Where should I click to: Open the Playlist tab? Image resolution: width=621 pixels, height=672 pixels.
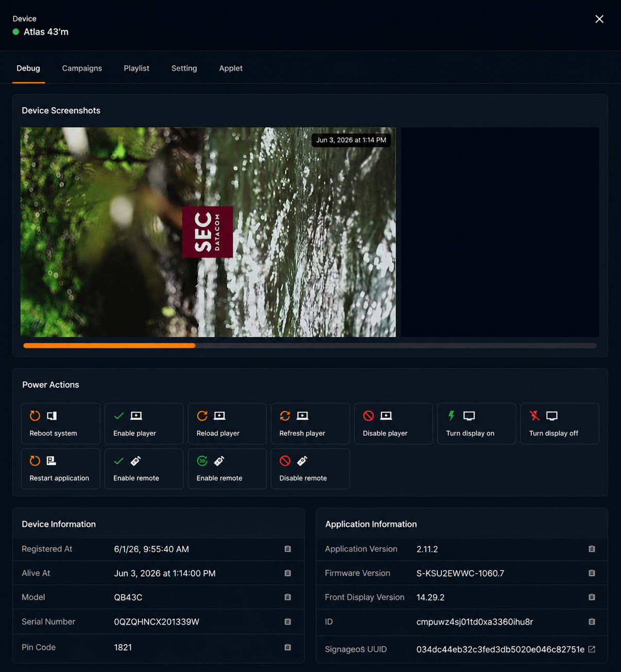coord(136,68)
